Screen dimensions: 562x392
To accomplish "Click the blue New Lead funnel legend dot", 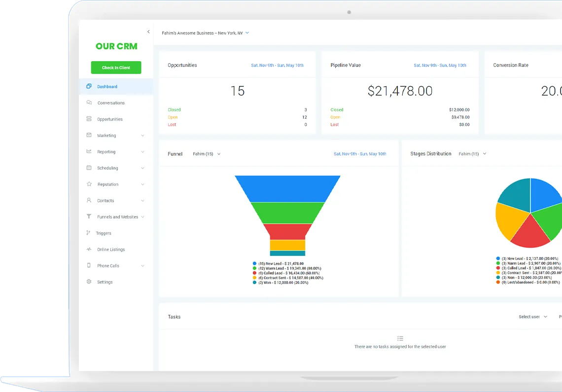I will (254, 264).
